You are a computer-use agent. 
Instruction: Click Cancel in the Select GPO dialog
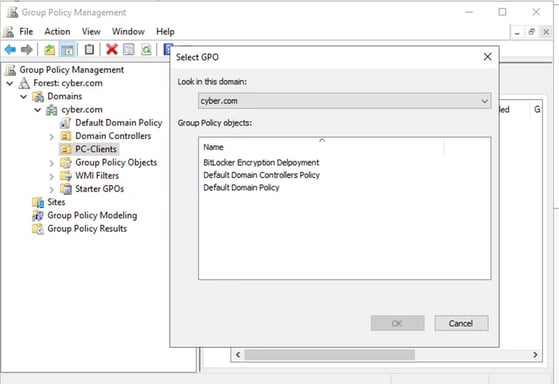(461, 323)
